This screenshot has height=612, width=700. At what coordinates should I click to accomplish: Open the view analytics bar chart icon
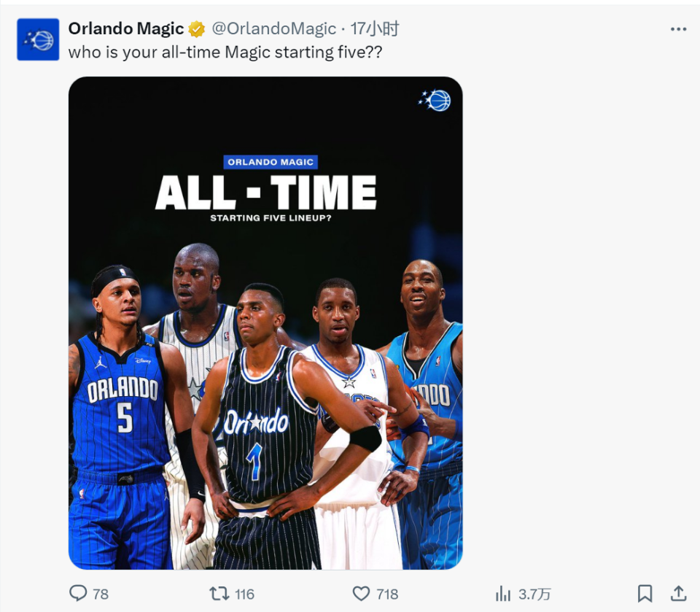503,593
